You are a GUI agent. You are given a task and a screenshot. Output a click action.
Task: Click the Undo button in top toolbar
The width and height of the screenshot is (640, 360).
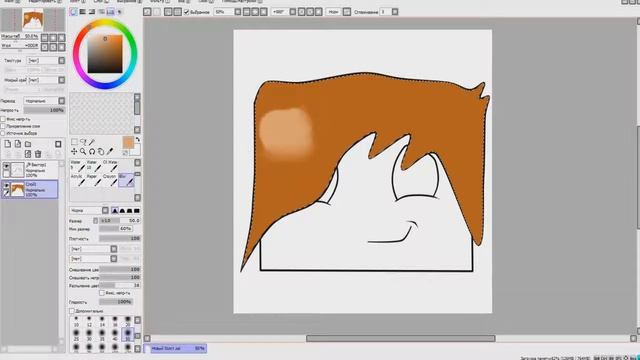tap(148, 12)
